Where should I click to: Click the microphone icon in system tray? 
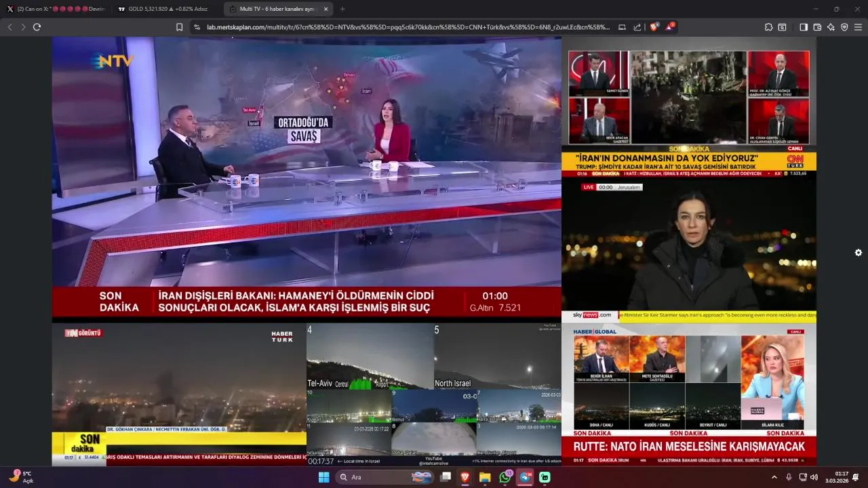(x=789, y=477)
